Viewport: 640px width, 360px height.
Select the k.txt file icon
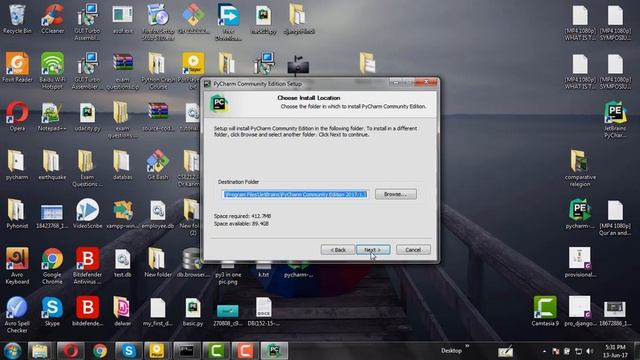coord(263,269)
